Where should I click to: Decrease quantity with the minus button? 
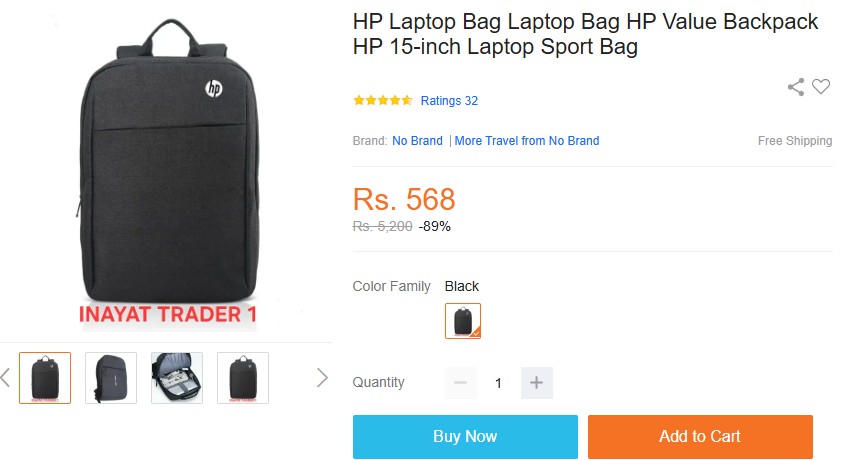click(460, 383)
